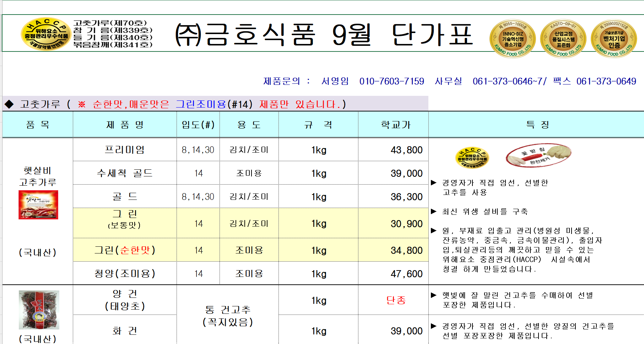Click the 프리미엄 product name cell

(125, 150)
